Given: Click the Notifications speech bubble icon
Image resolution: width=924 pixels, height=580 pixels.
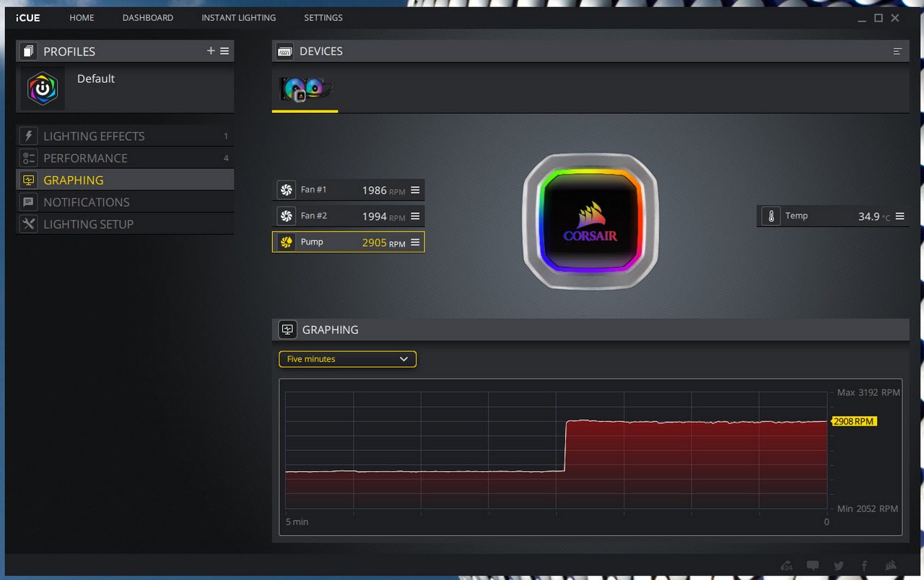Looking at the screenshot, I should (x=28, y=202).
